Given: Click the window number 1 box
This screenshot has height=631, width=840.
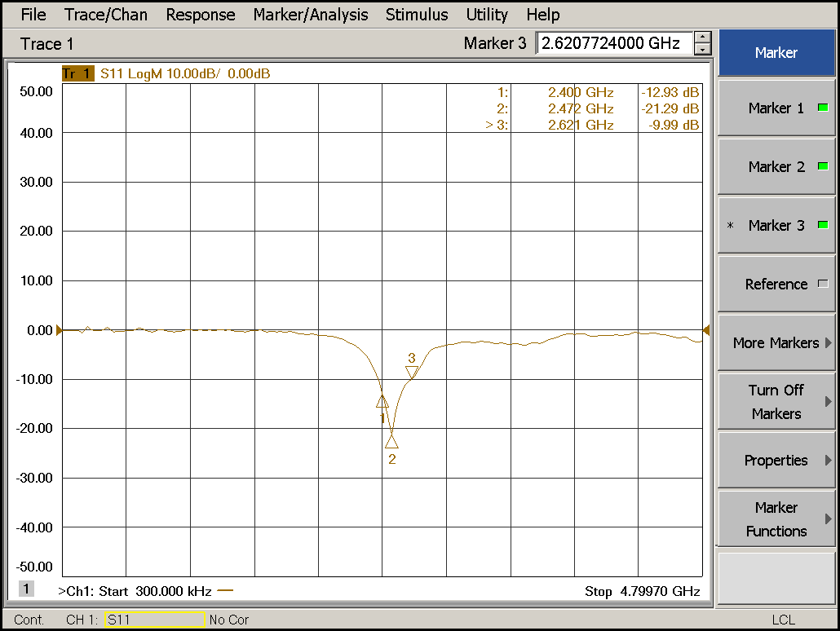Looking at the screenshot, I should point(26,589).
